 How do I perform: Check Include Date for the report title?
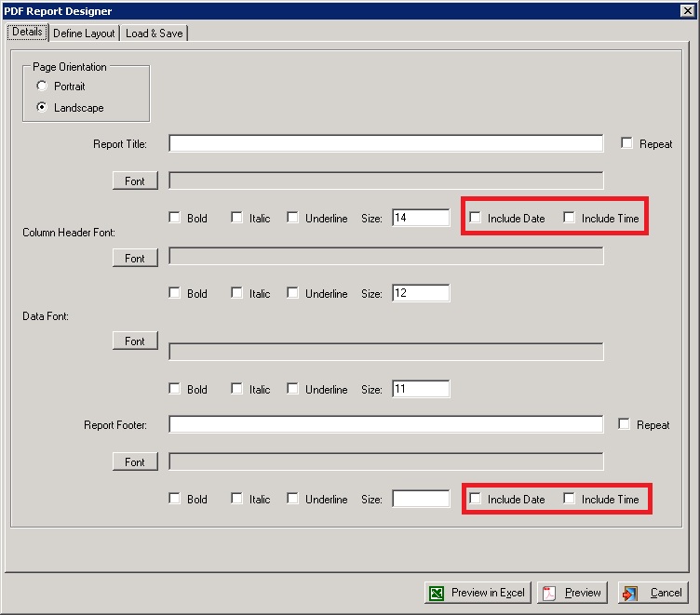pyautogui.click(x=476, y=218)
